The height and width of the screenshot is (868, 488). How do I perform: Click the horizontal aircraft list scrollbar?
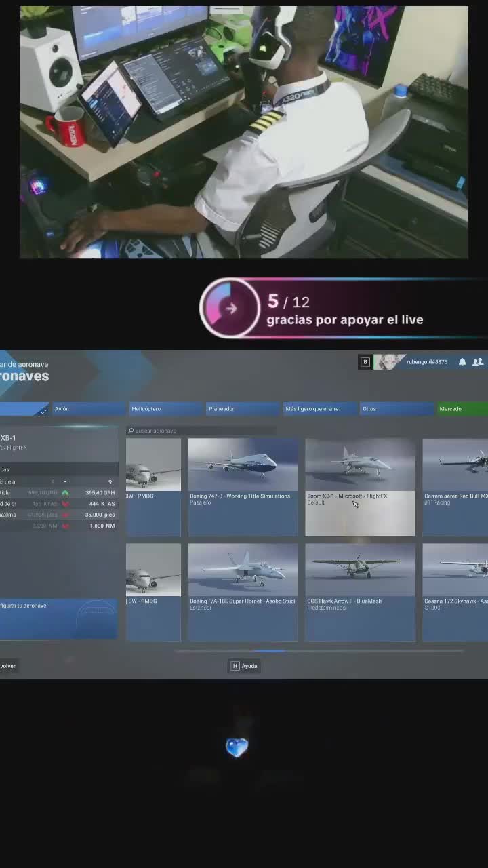270,651
